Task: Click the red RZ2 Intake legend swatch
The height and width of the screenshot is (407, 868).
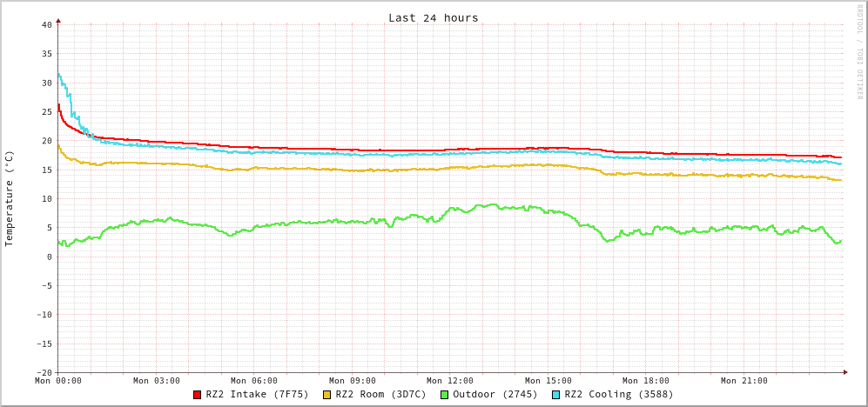Action: click(198, 395)
